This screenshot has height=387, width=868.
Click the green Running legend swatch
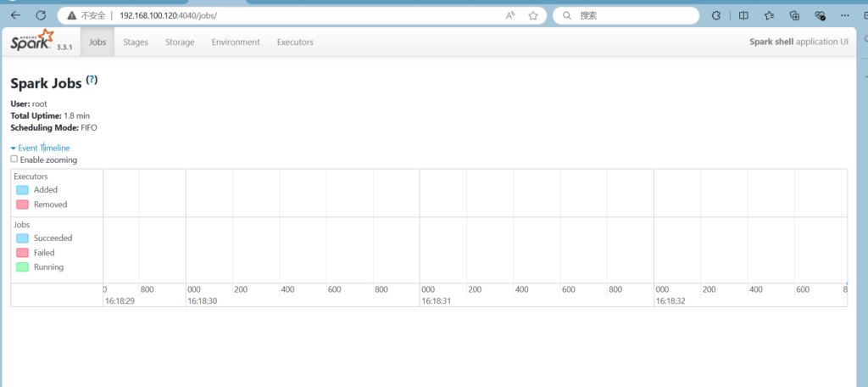[x=22, y=267]
